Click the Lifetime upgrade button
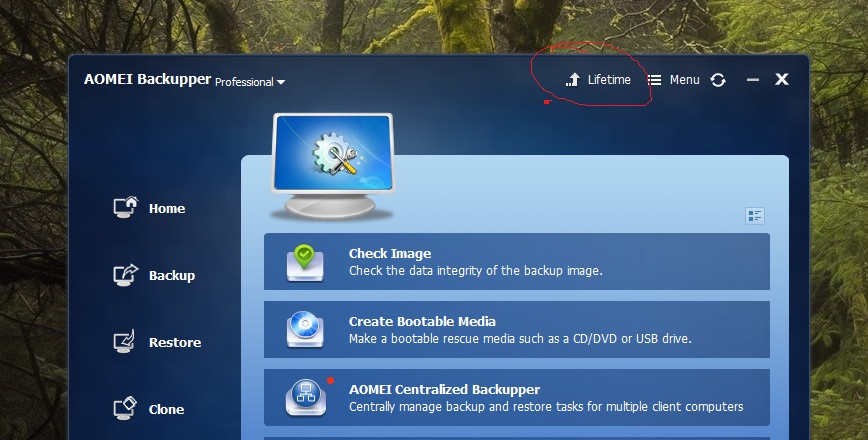The width and height of the screenshot is (868, 440). [598, 80]
